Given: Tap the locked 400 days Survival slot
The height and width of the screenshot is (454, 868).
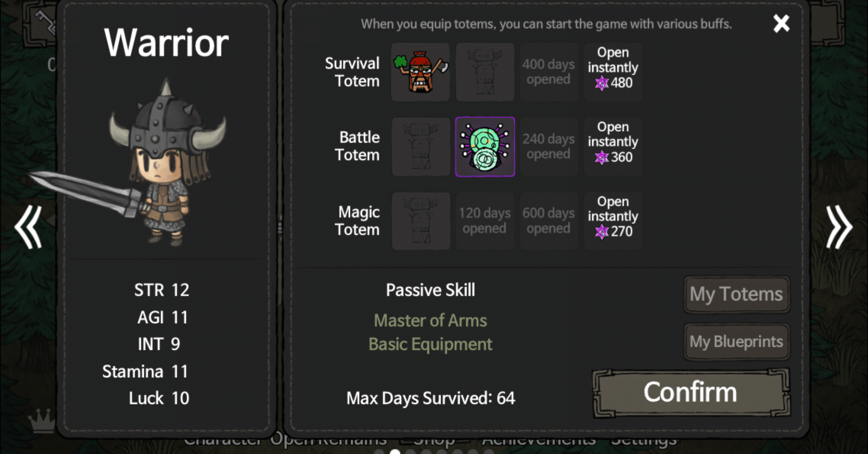Looking at the screenshot, I should [x=549, y=72].
